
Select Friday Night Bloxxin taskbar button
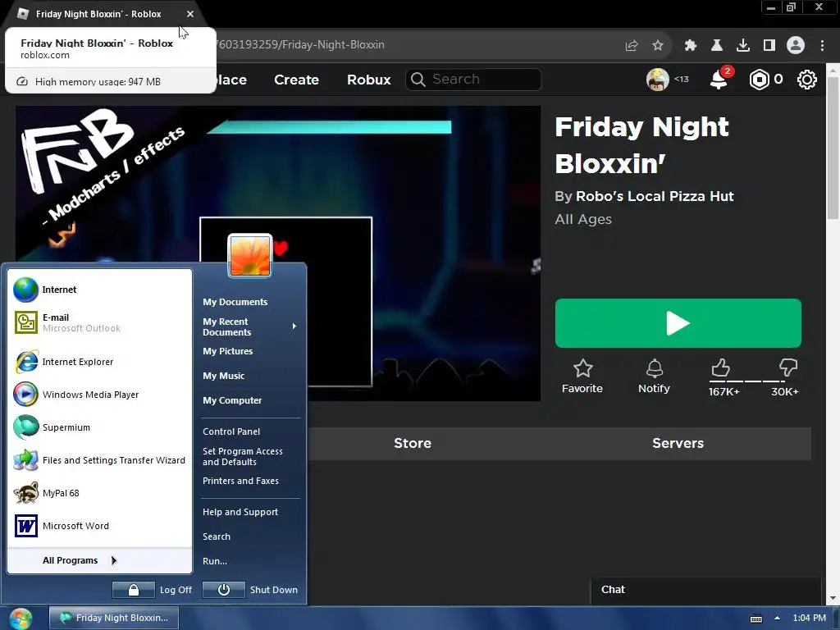114,618
